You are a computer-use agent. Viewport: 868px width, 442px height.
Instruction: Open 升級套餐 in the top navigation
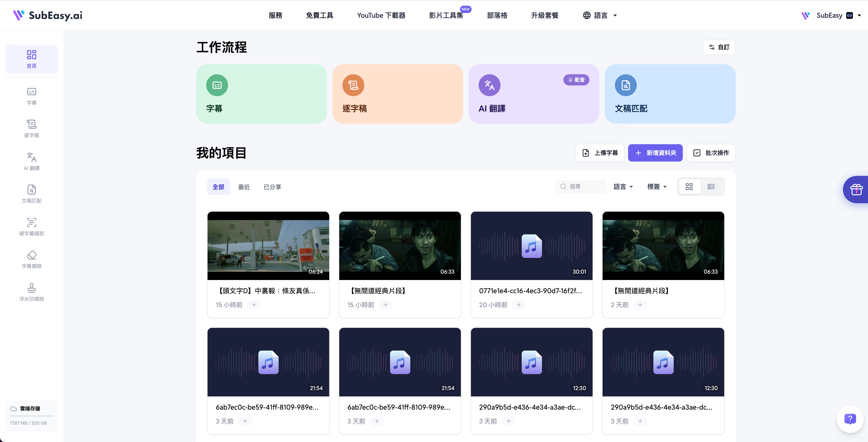coord(544,15)
